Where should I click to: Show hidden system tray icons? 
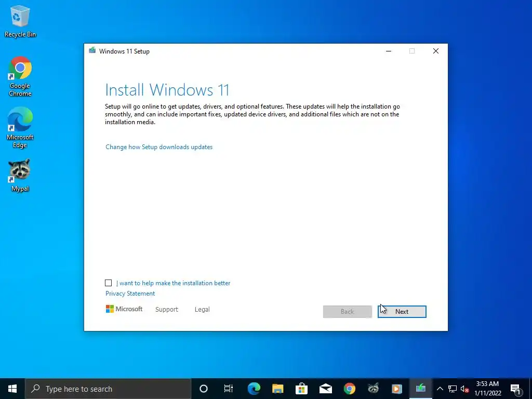(440, 389)
